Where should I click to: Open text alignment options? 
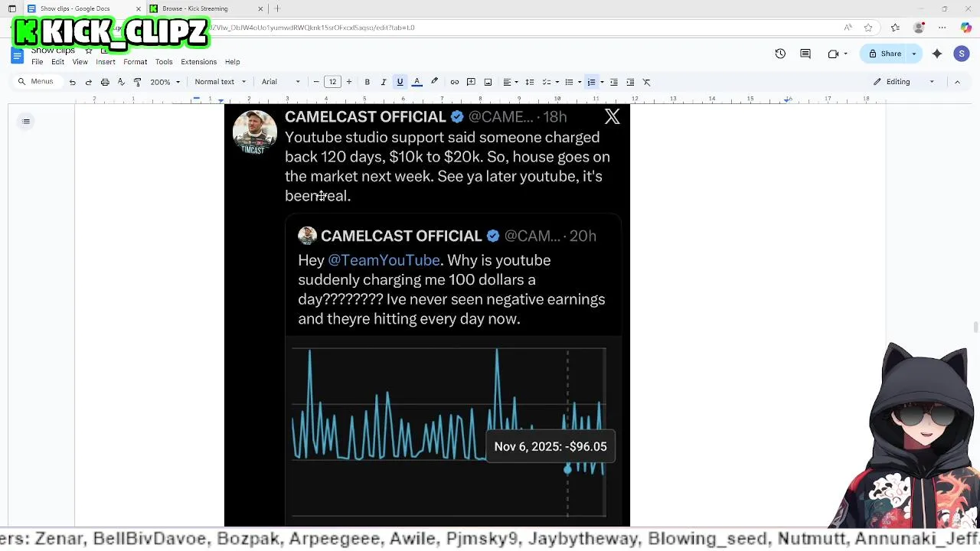(509, 82)
